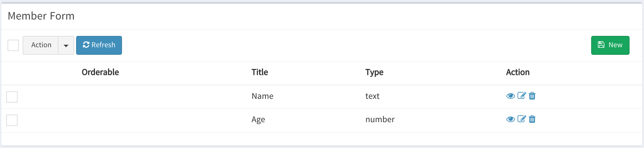Edit the Name field row
The image size is (644, 148).
click(521, 95)
